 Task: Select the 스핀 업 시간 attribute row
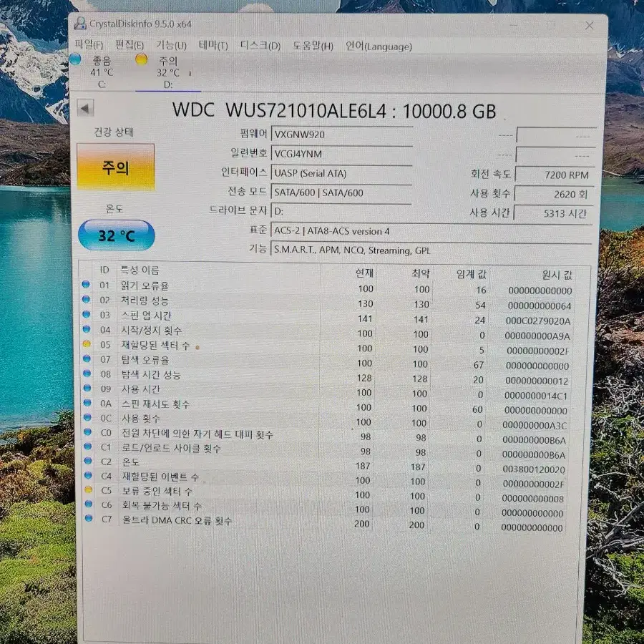[x=328, y=317]
